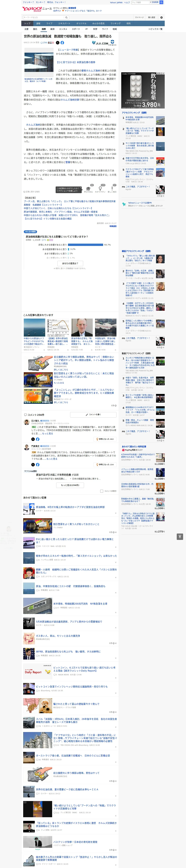Open the 256 comments count icon
This screenshot has height=868, width=186.
[44, 43]
